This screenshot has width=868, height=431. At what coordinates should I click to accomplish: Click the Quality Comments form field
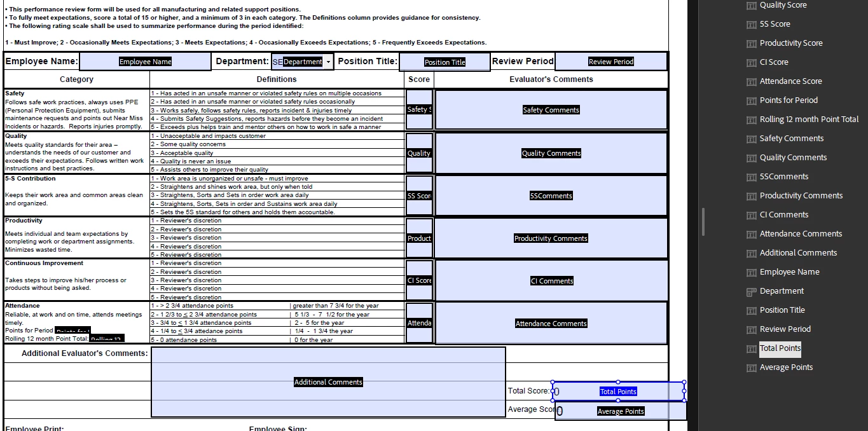click(551, 153)
